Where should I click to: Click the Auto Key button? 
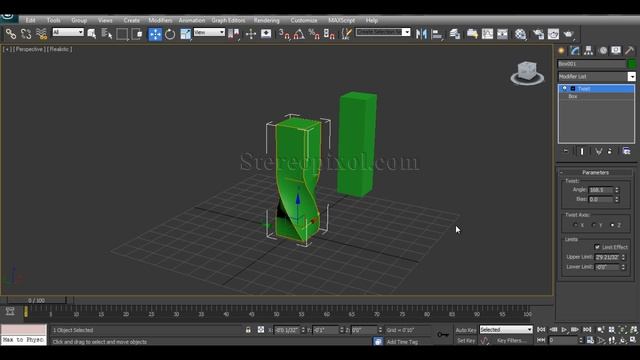(466, 330)
